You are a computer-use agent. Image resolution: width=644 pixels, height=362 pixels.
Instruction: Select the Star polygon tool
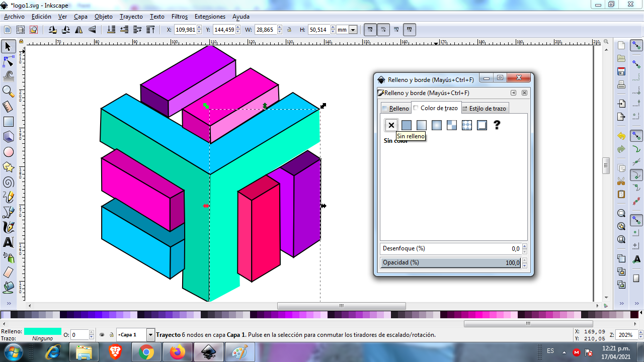click(8, 167)
